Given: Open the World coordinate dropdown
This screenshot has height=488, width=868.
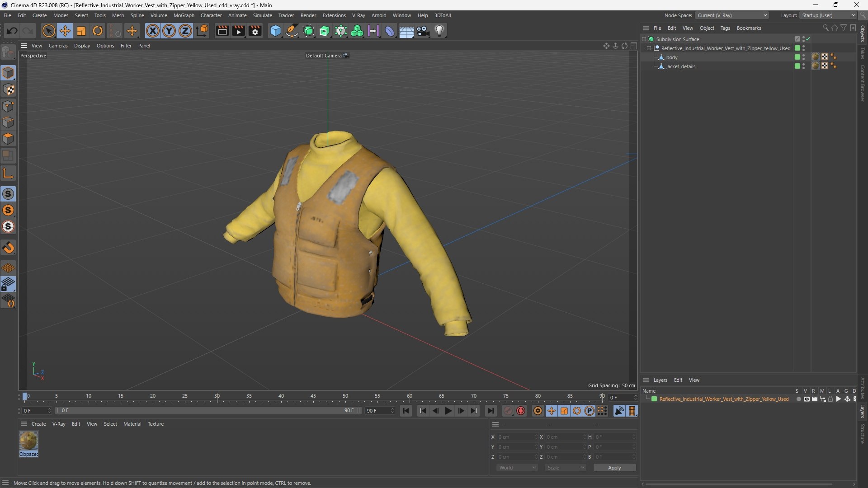Looking at the screenshot, I should click(x=517, y=468).
